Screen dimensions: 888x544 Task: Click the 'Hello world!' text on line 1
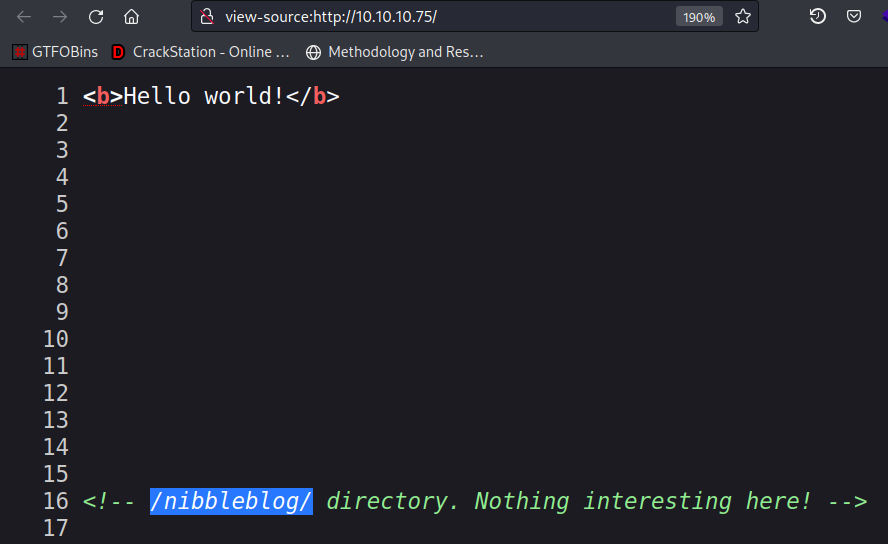pyautogui.click(x=204, y=96)
